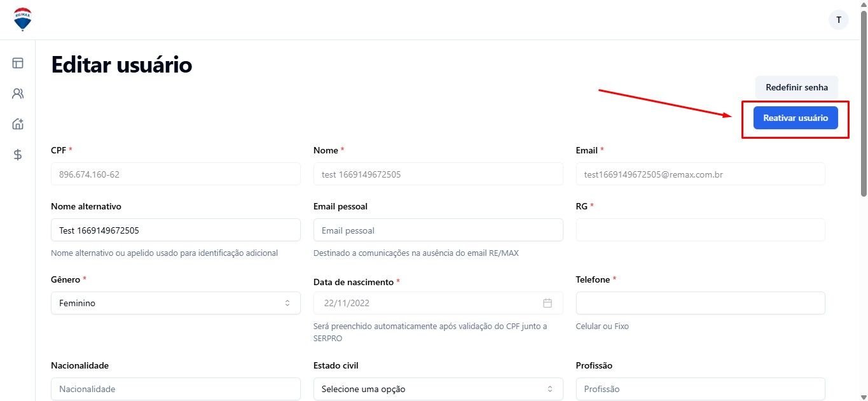Click the RE/MAX balloon logo
The image size is (868, 401).
[x=23, y=20]
